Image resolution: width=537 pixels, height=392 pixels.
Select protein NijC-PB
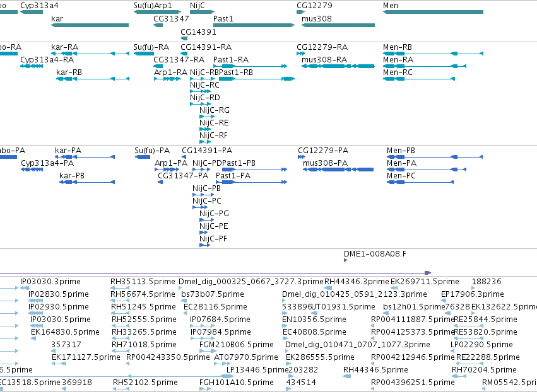203,195
